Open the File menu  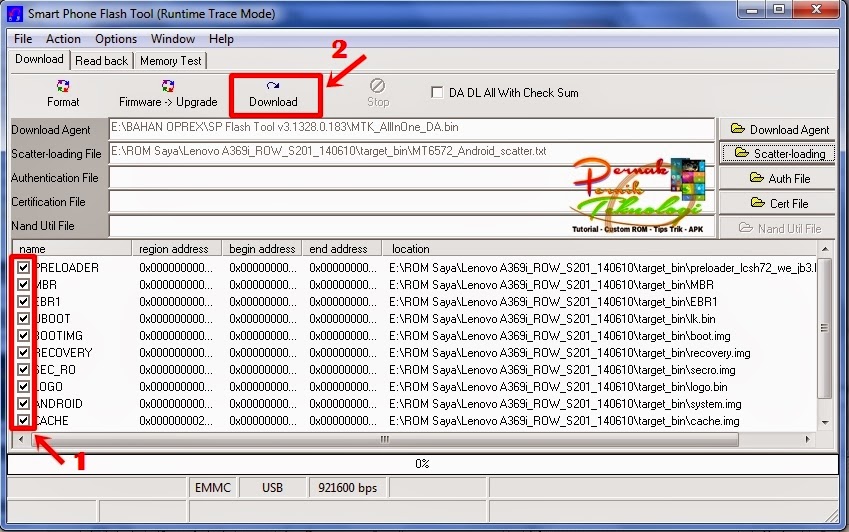(x=23, y=39)
